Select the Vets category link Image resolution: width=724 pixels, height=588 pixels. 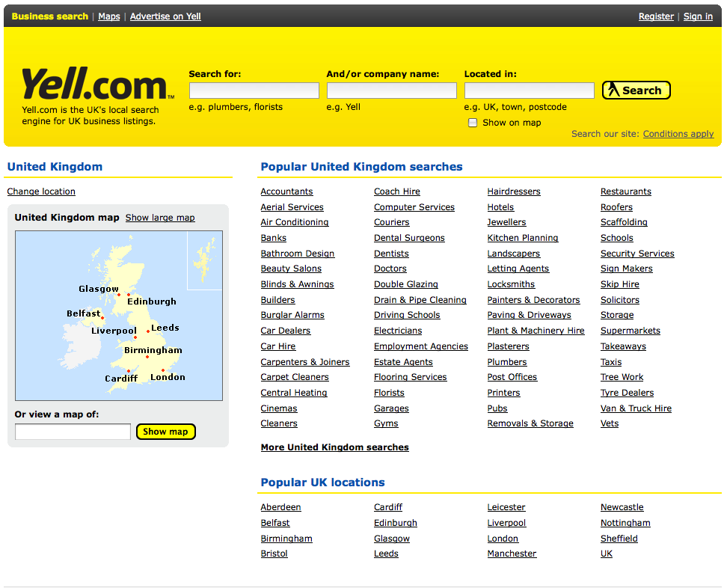coord(610,423)
